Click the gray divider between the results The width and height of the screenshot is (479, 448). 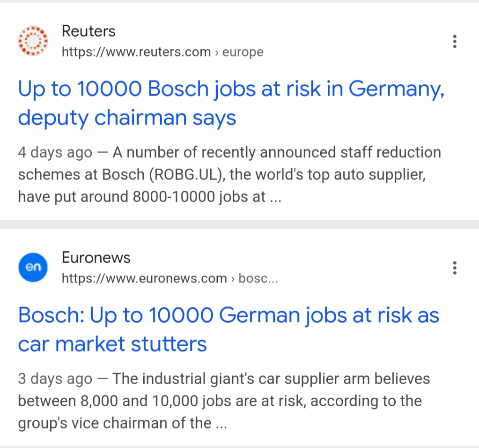pyautogui.click(x=239, y=224)
